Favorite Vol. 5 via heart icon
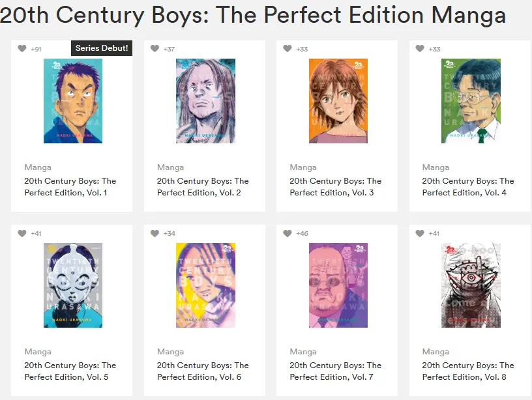The image size is (532, 400). (22, 233)
